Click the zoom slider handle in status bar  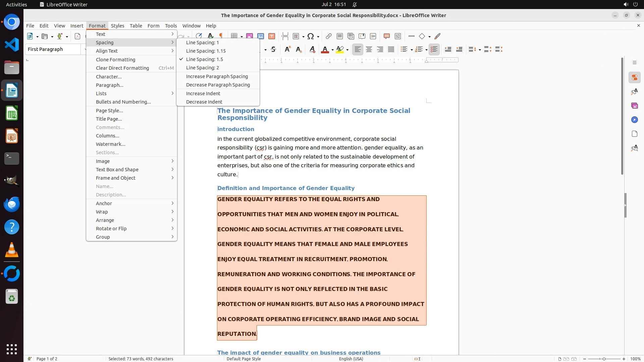[x=604, y=359]
